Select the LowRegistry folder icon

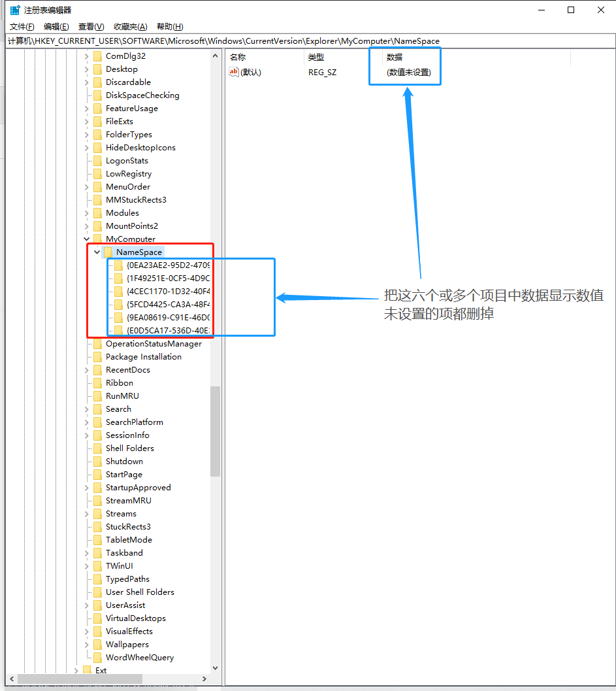[98, 174]
